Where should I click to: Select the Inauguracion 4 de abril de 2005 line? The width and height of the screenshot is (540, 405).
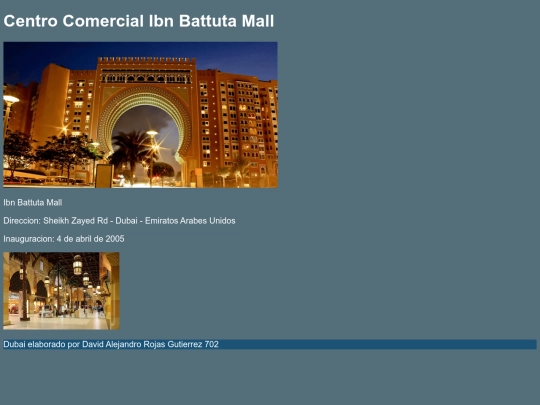pos(64,239)
